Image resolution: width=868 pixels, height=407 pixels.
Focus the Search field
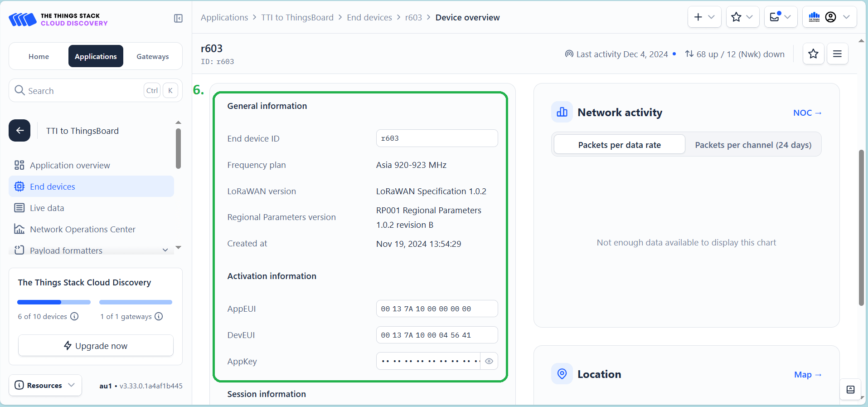click(96, 90)
